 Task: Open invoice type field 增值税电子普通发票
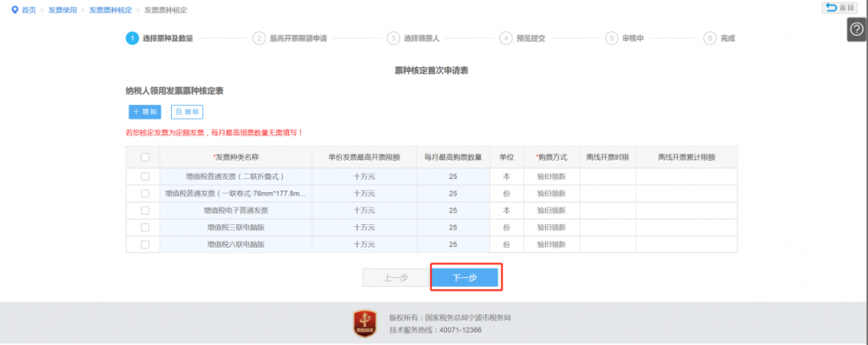pyautogui.click(x=236, y=211)
